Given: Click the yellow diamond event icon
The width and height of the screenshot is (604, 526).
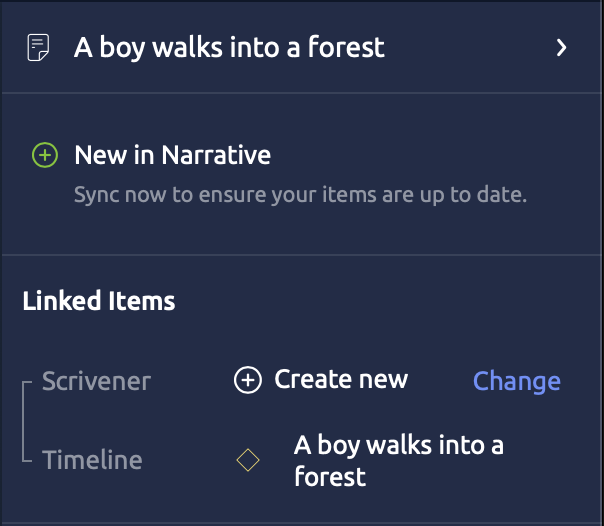Looking at the screenshot, I should coord(247,460).
